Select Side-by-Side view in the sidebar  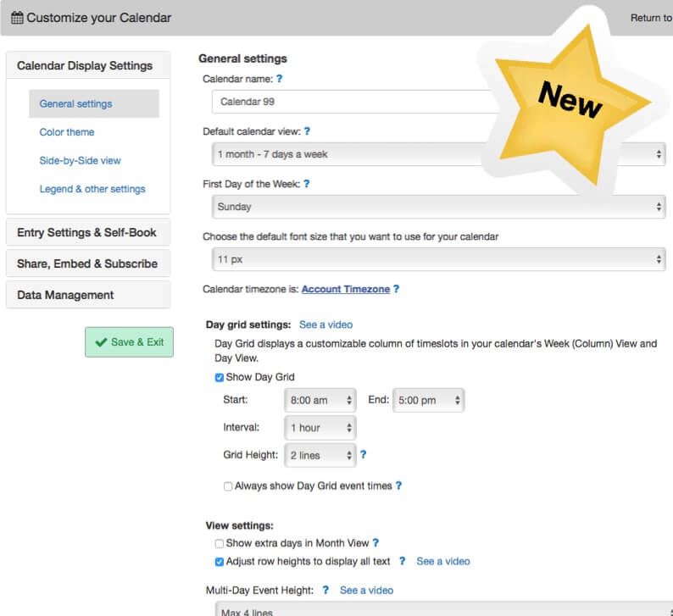point(81,160)
